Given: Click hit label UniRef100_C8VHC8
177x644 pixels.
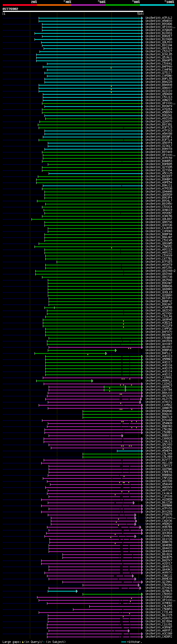Looking at the screenshot, I should point(159,536).
